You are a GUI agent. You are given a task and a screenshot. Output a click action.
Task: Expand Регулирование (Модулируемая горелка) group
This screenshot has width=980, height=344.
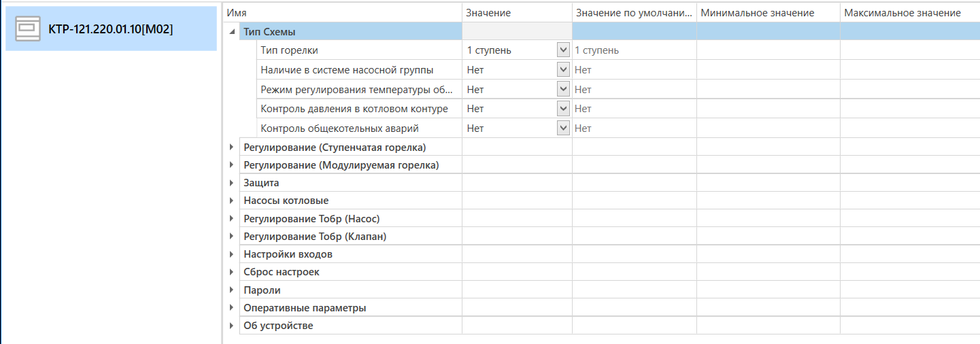232,165
